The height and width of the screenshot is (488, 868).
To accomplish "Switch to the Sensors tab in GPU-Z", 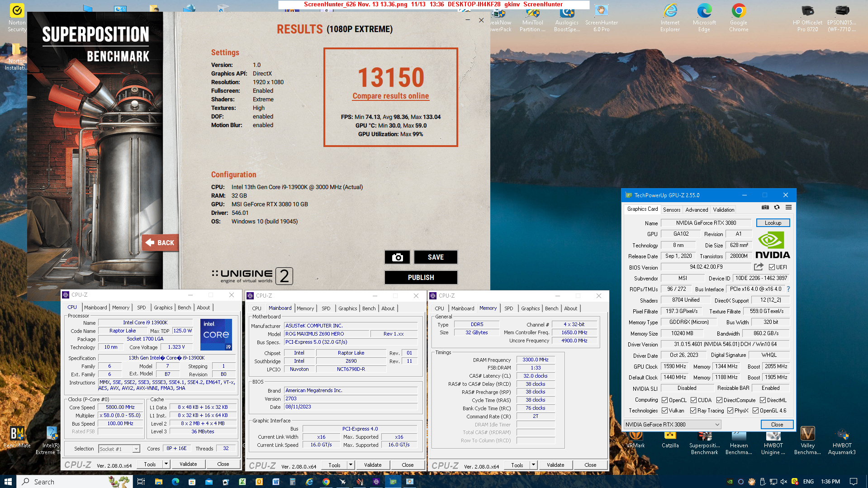I will pos(671,209).
